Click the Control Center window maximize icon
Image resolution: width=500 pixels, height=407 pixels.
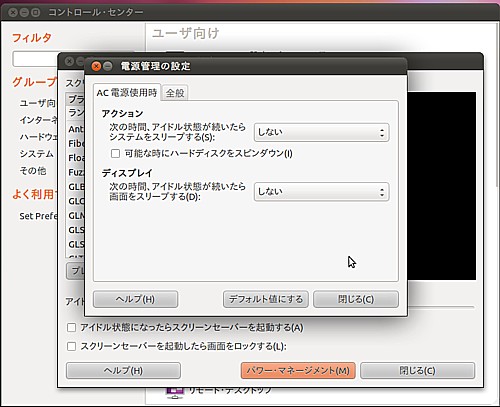tap(35, 13)
